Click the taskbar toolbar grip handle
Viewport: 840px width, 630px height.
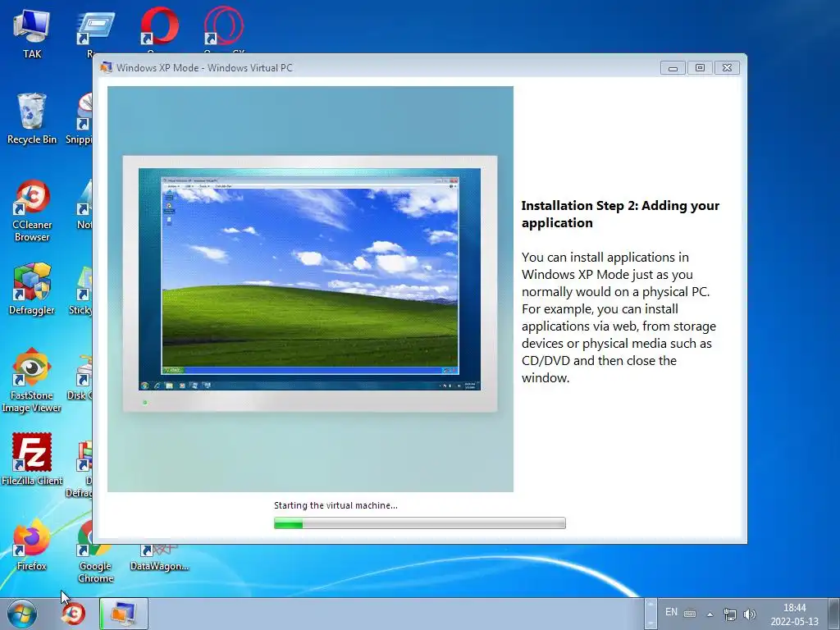click(x=650, y=614)
